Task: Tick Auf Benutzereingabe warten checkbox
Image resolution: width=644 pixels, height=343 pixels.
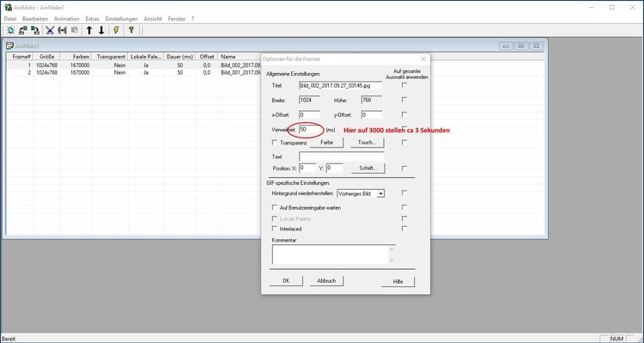Action: pos(275,208)
